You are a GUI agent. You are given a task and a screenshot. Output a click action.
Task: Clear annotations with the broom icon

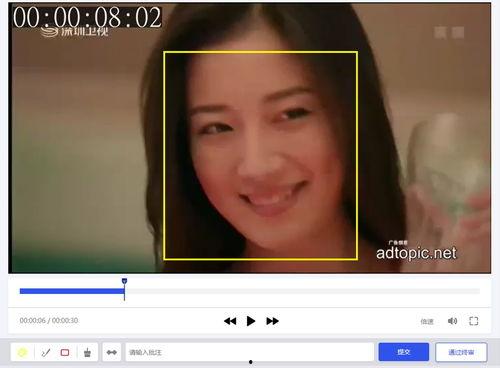[x=87, y=352]
